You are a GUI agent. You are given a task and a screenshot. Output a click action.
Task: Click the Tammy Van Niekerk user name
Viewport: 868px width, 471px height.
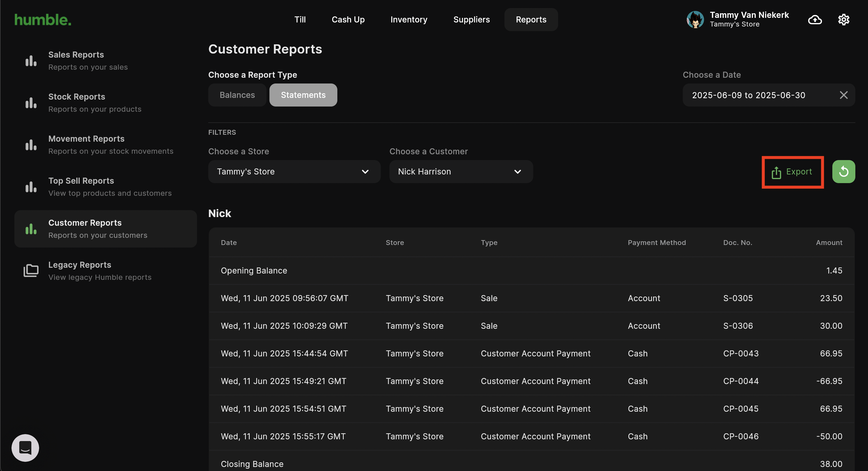(x=749, y=15)
